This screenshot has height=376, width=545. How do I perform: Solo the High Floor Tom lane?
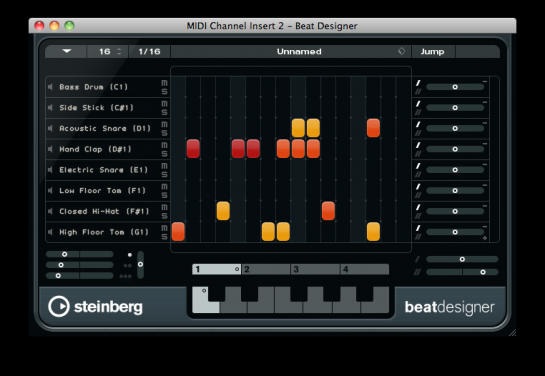(164, 237)
